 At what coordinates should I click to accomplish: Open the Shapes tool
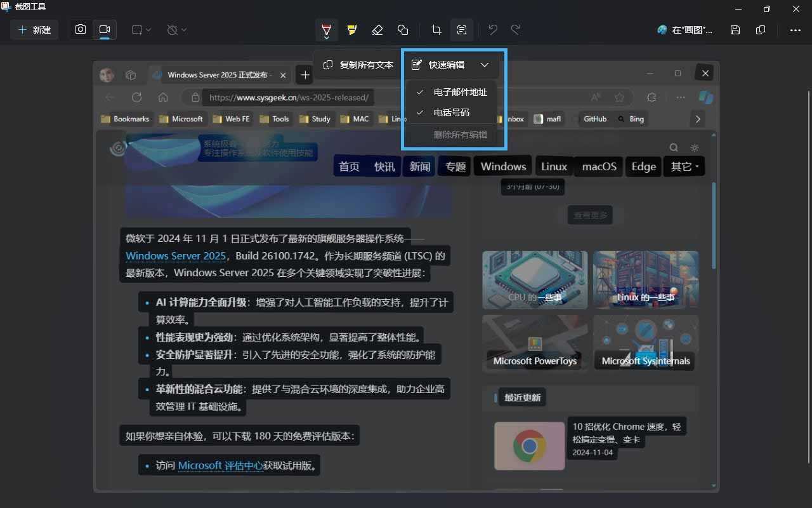(403, 30)
